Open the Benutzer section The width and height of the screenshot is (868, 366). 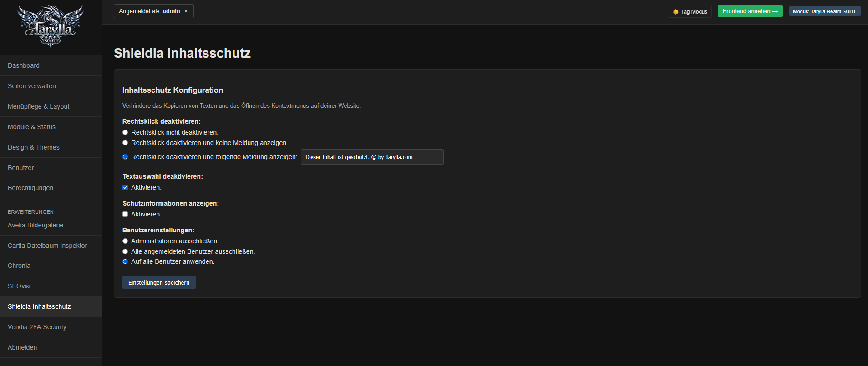pos(51,168)
